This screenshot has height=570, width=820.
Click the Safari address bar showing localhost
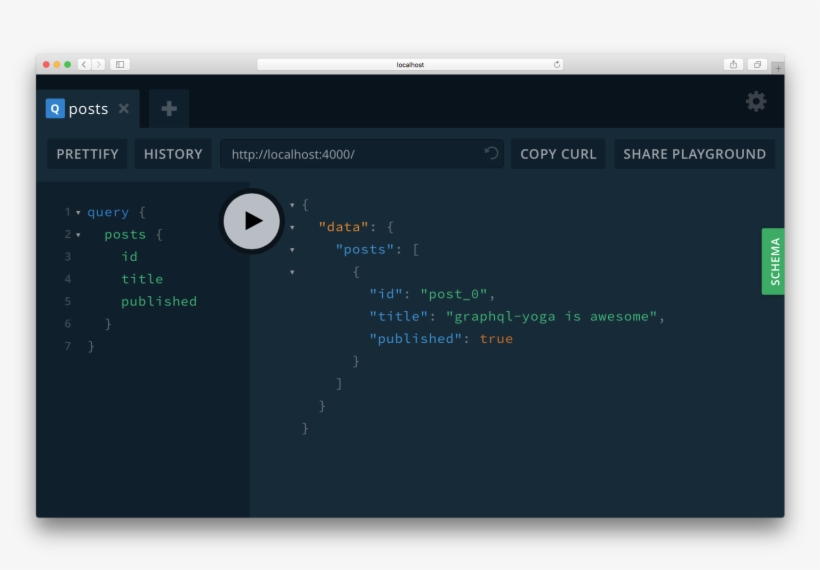click(410, 64)
